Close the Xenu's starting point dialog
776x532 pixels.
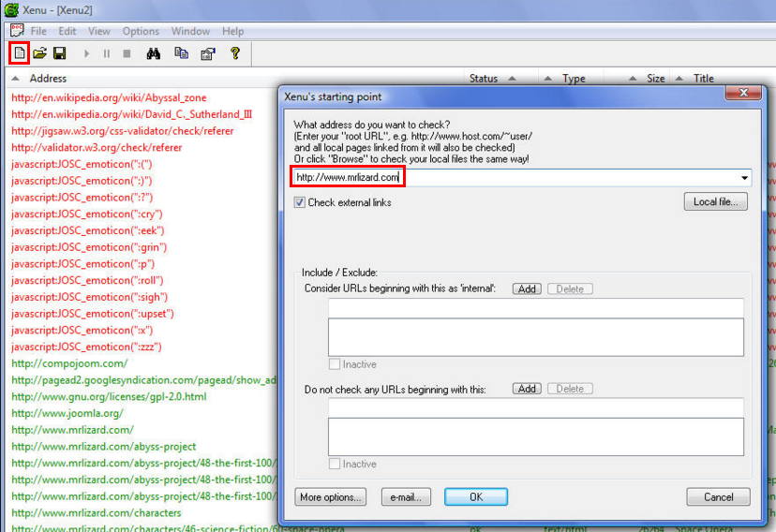[x=743, y=93]
